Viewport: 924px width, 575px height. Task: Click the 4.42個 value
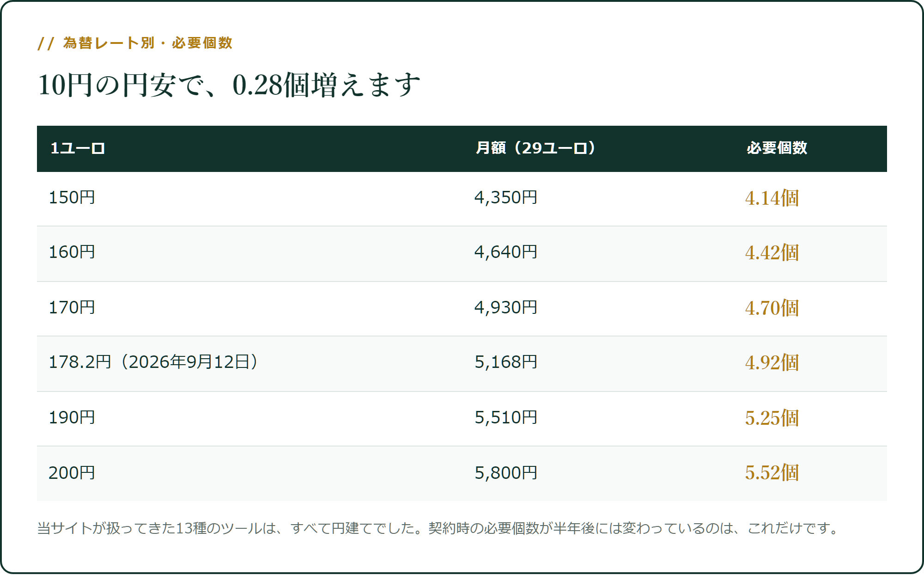point(772,253)
